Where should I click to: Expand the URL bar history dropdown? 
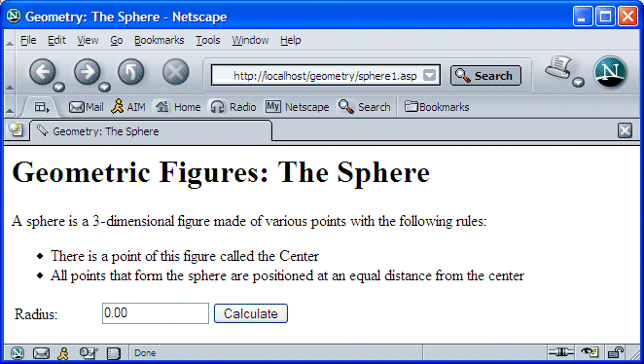click(x=429, y=75)
